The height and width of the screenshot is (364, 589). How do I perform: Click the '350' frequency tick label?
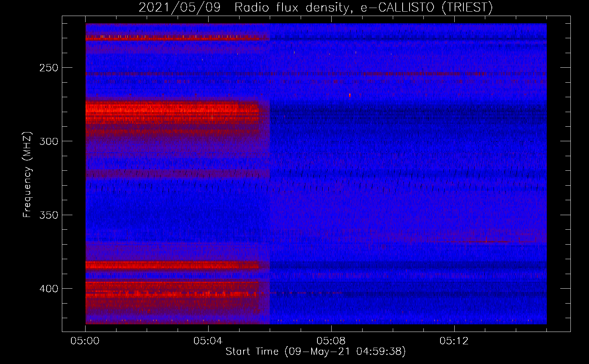pyautogui.click(x=49, y=215)
